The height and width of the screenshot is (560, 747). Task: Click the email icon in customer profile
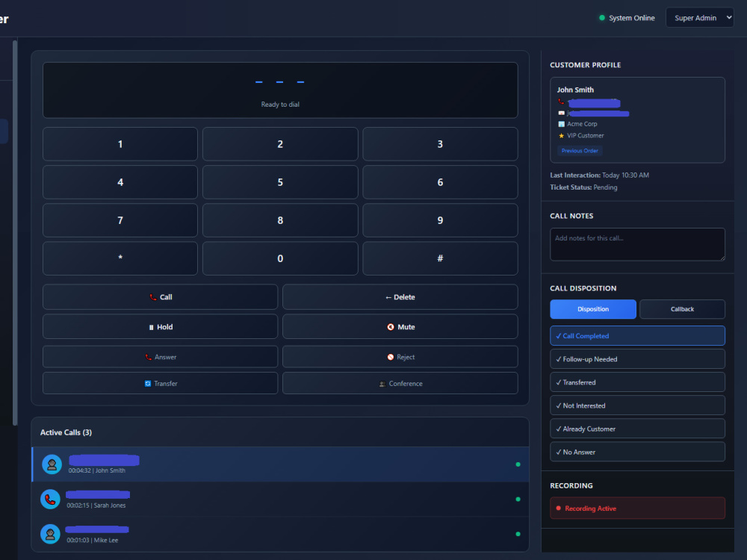[561, 113]
